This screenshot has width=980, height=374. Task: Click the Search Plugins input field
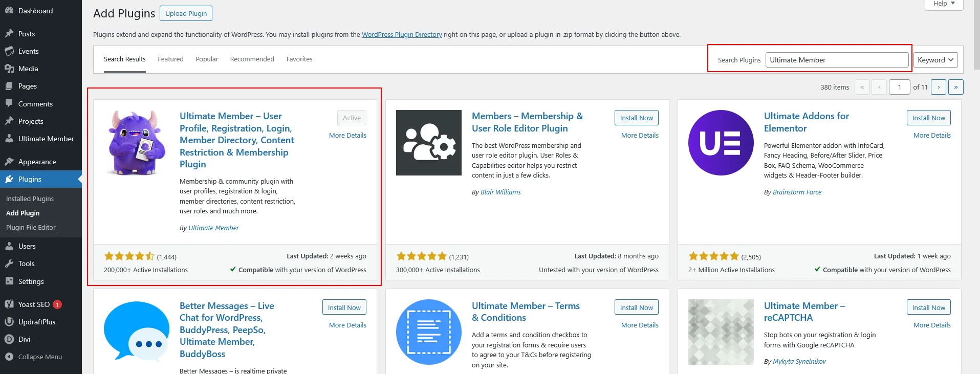(837, 60)
